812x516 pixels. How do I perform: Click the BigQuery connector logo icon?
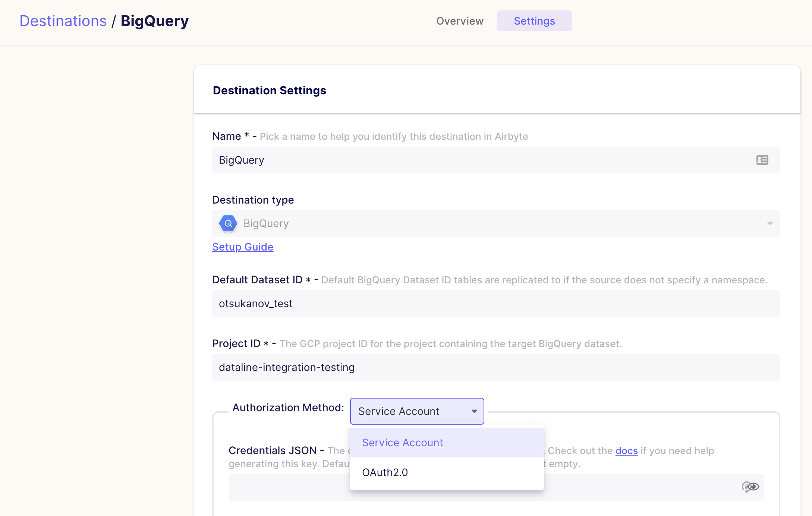pos(228,223)
